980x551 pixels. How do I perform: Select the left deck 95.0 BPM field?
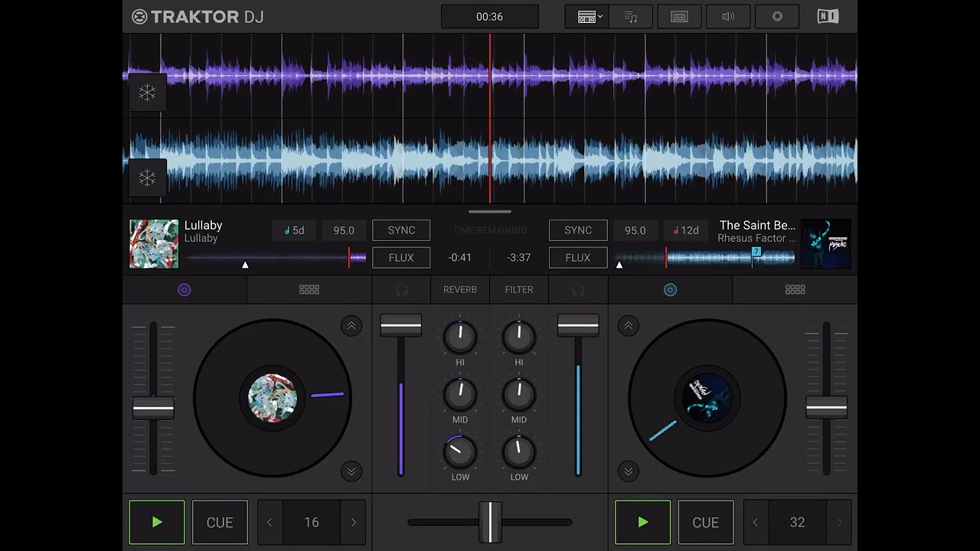pos(344,230)
